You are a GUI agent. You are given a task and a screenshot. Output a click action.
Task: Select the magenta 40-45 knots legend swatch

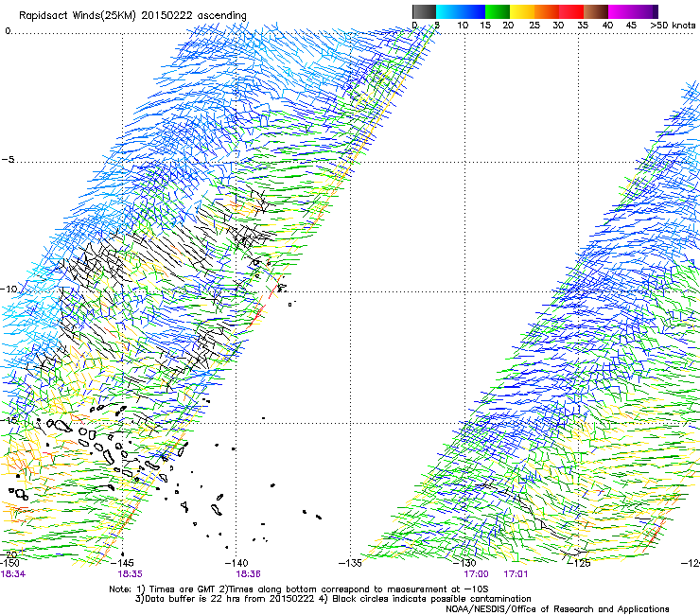tap(621, 11)
